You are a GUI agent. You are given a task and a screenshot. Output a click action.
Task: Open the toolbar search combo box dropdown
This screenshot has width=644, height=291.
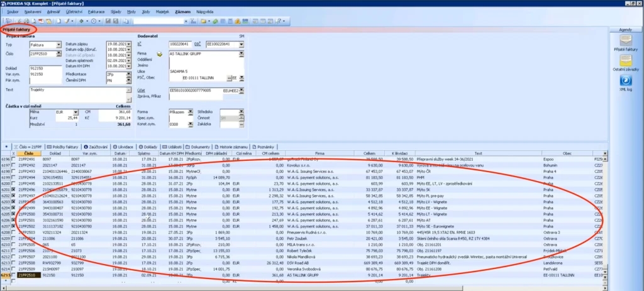(186, 21)
